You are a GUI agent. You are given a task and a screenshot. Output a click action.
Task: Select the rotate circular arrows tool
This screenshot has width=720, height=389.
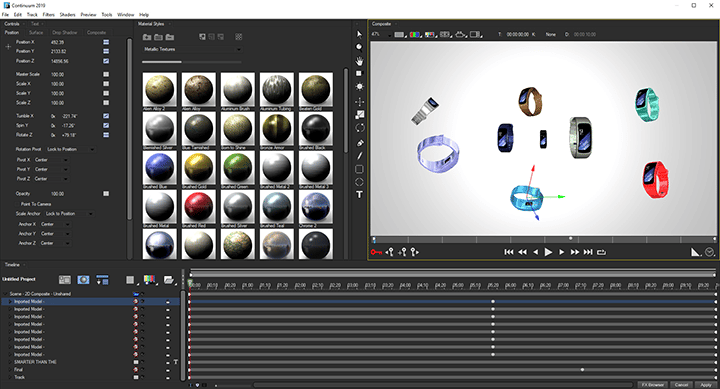tap(359, 128)
